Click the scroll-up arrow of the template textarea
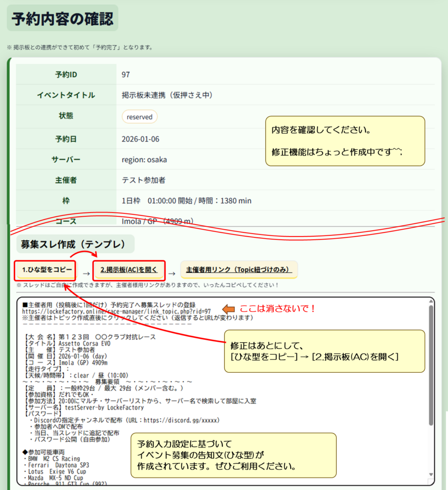The height and width of the screenshot is (490, 448). pyautogui.click(x=431, y=302)
